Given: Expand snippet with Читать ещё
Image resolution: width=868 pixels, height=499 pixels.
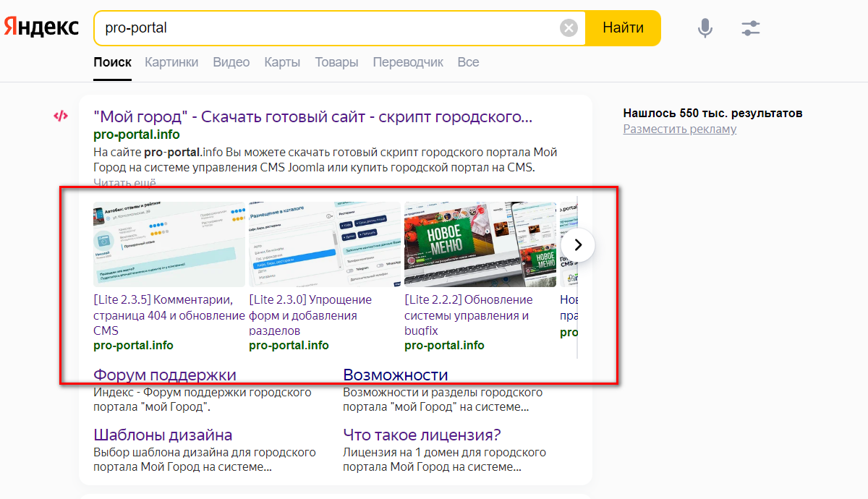Looking at the screenshot, I should pos(124,184).
